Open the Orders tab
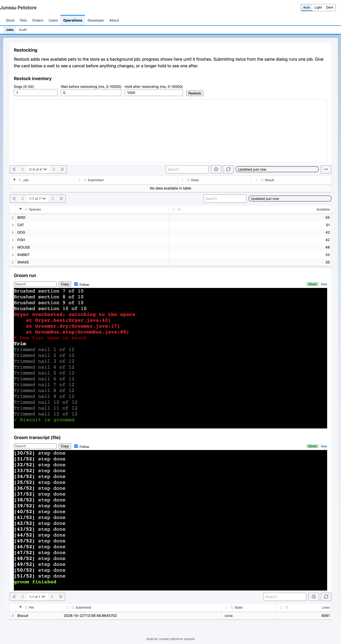 point(38,20)
